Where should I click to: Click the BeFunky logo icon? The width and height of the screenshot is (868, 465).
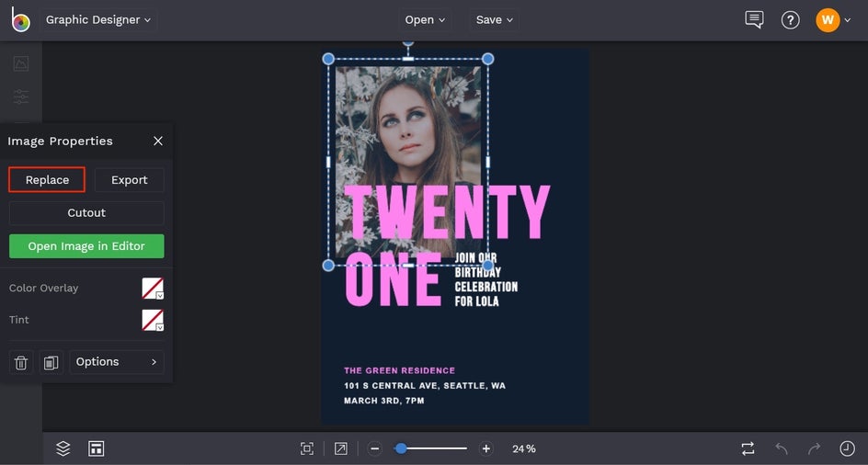20,20
